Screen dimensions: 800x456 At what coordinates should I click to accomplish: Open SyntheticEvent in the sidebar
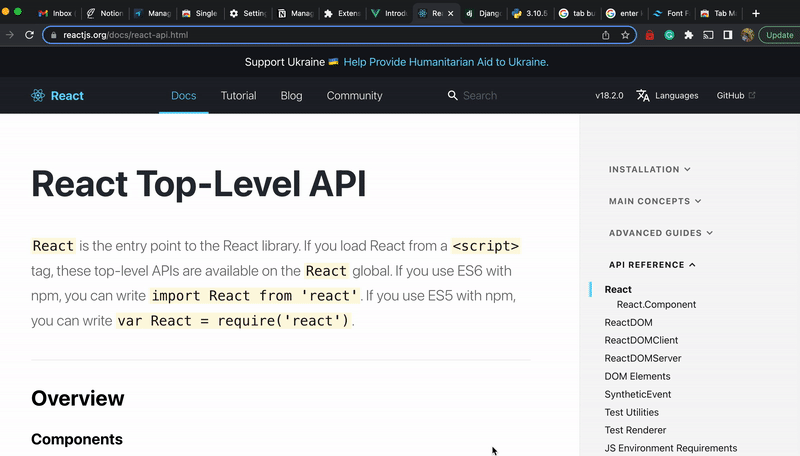(x=638, y=394)
